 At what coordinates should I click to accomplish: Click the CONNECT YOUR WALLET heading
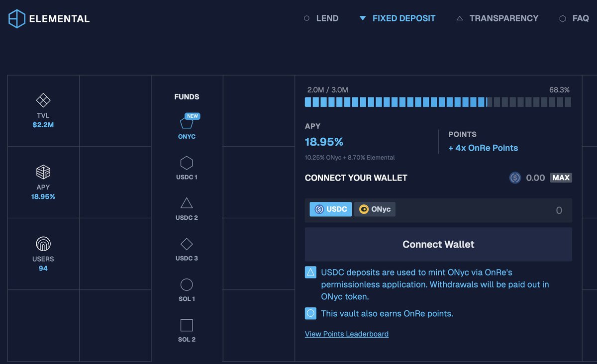[356, 178]
